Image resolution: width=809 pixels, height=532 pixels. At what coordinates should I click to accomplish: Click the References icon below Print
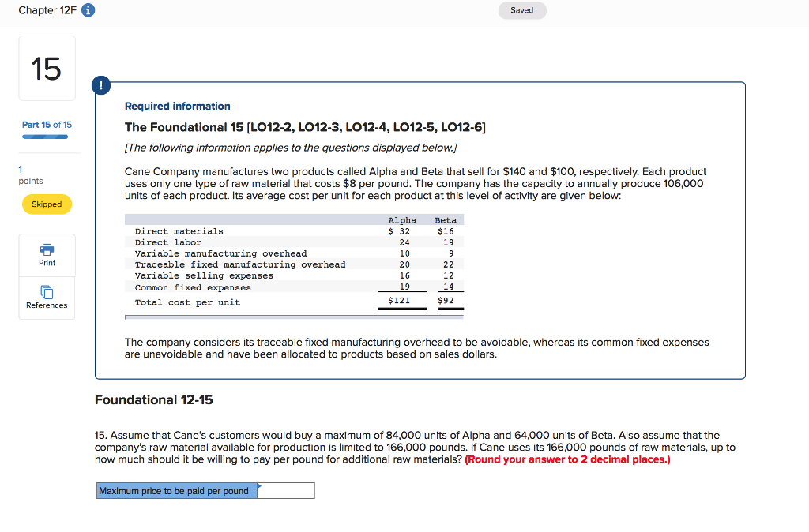tap(46, 298)
